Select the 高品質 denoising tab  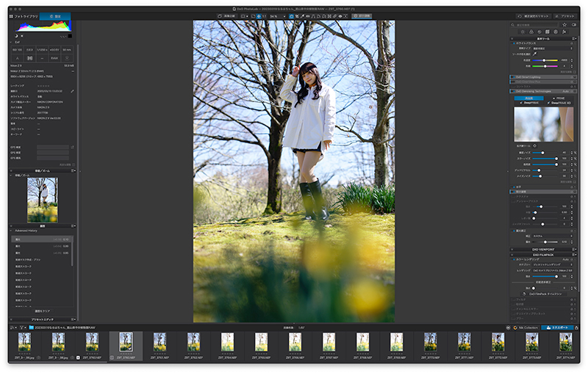529,98
